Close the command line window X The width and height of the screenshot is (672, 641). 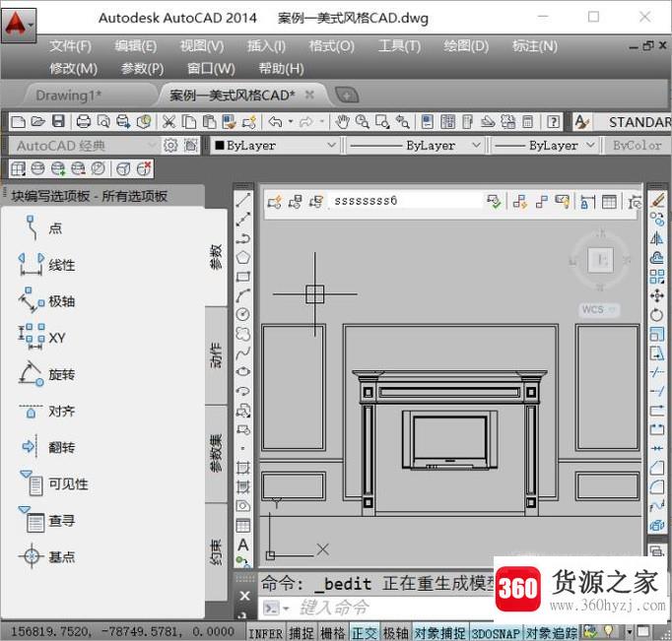244,596
